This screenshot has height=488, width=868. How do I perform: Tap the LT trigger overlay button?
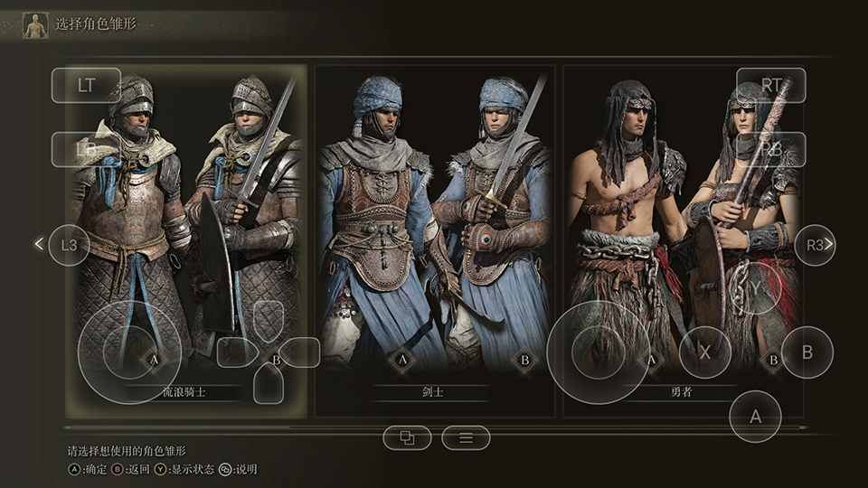(x=87, y=85)
